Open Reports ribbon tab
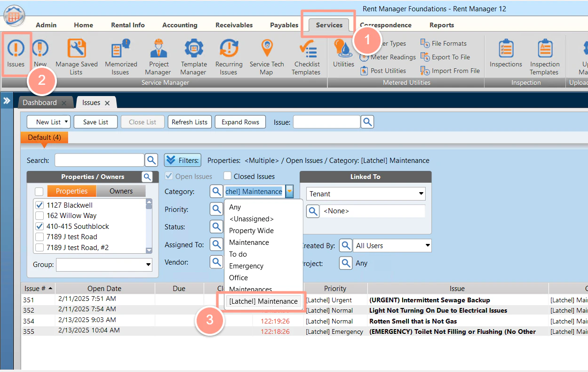The height and width of the screenshot is (372, 588). click(442, 25)
